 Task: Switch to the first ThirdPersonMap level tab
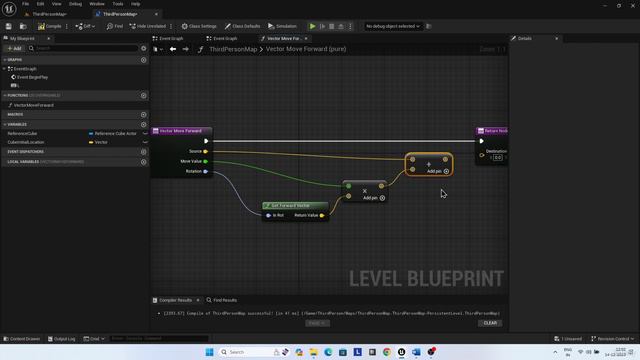coord(49,14)
